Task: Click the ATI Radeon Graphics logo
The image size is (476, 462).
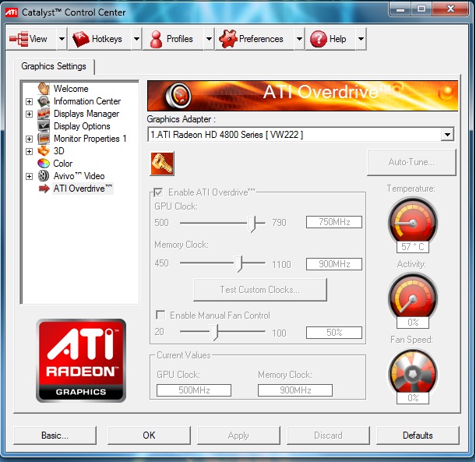Action: (81, 361)
